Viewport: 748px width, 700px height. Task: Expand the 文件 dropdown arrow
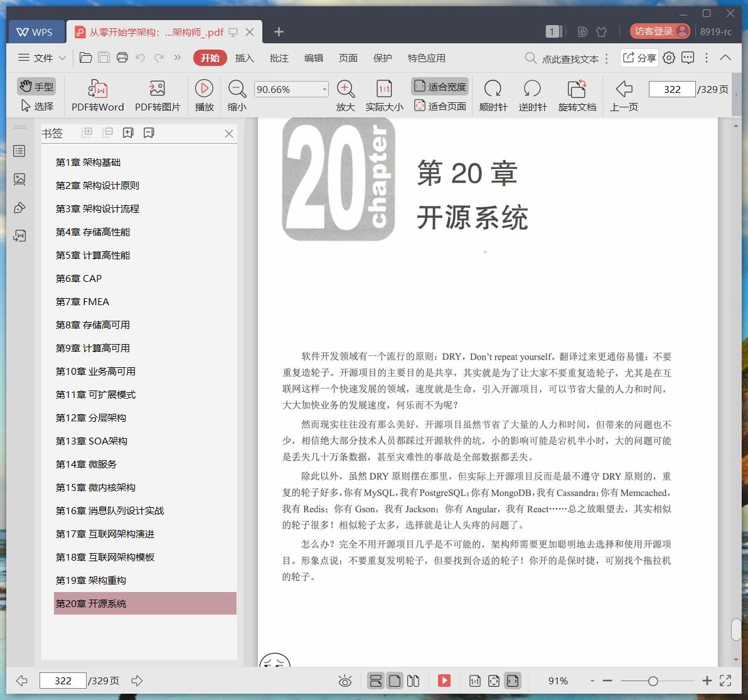pos(63,58)
